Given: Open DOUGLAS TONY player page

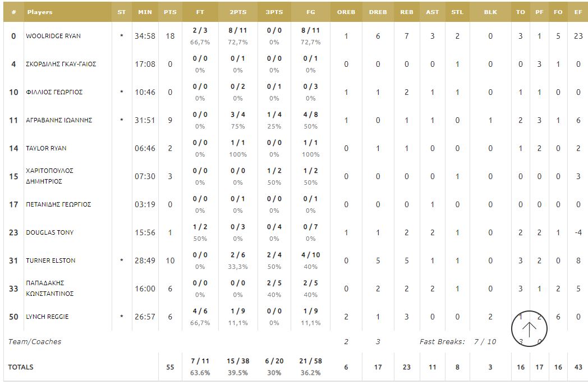Looking at the screenshot, I should [49, 232].
